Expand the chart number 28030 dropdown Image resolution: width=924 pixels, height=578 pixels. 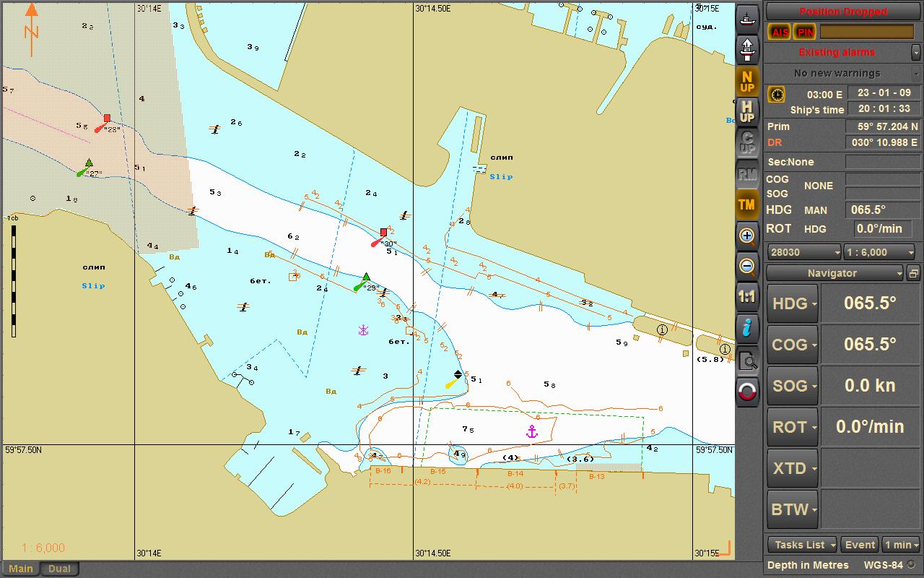pyautogui.click(x=804, y=252)
